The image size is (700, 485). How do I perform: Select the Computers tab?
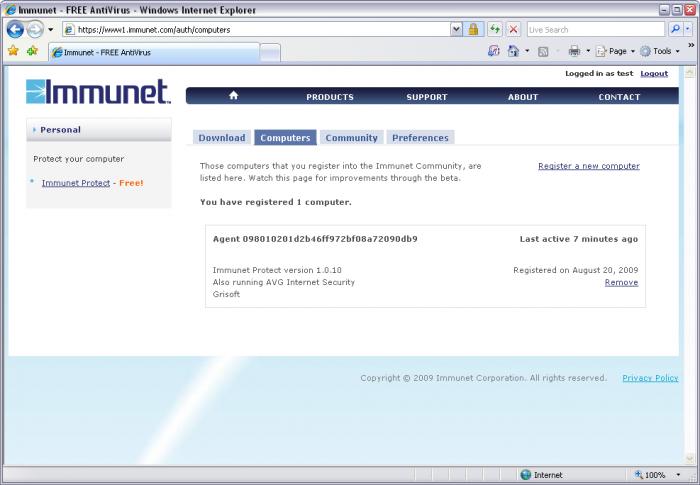[285, 138]
